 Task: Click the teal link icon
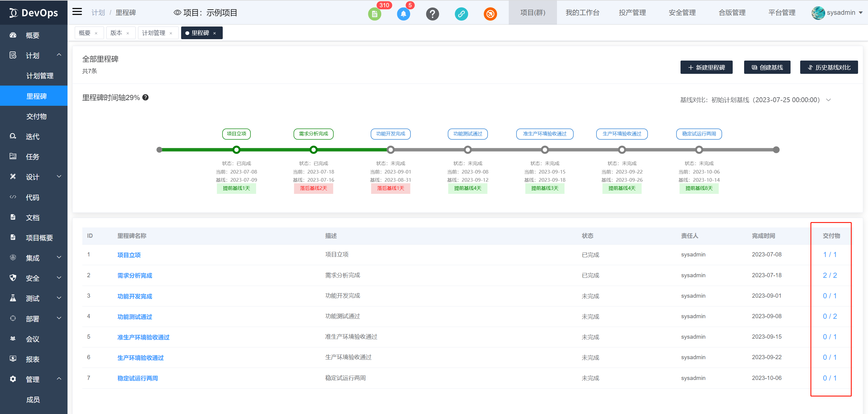tap(461, 14)
